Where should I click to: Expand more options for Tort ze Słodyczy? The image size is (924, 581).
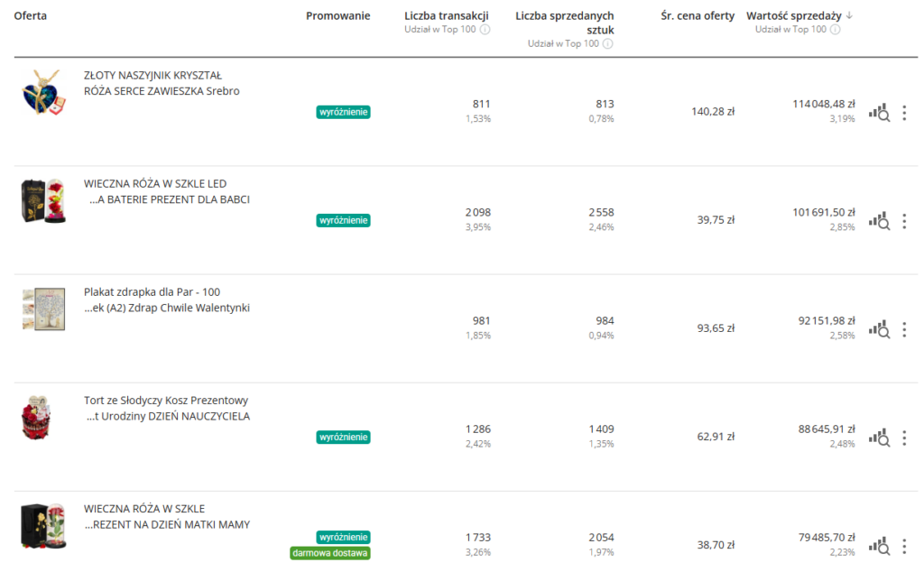click(904, 438)
